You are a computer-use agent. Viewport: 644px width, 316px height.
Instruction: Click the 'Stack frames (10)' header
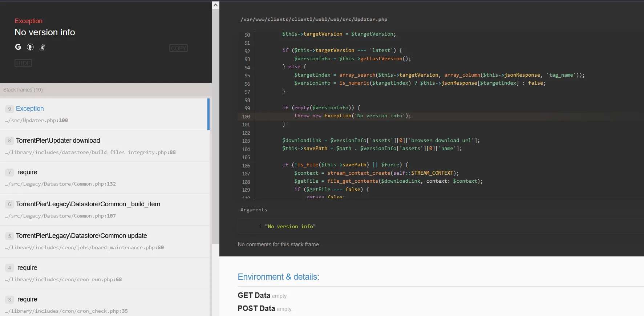pos(23,90)
